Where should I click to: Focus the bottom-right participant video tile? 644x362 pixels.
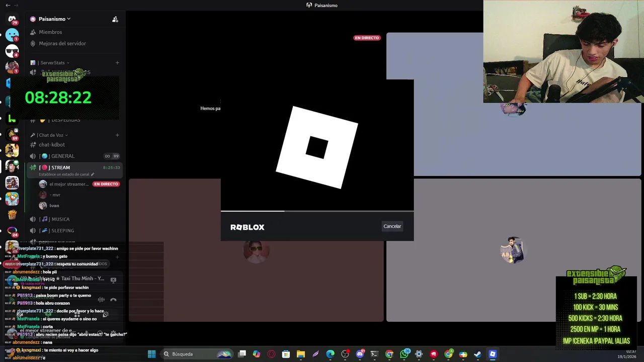click(x=513, y=250)
